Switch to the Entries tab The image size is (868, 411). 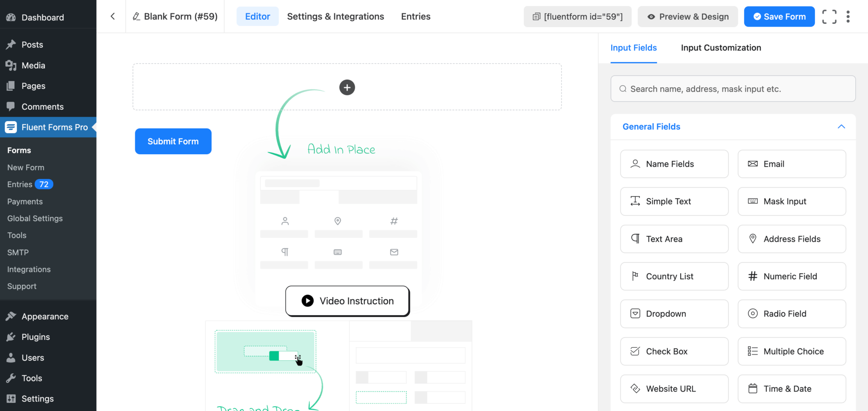tap(415, 16)
